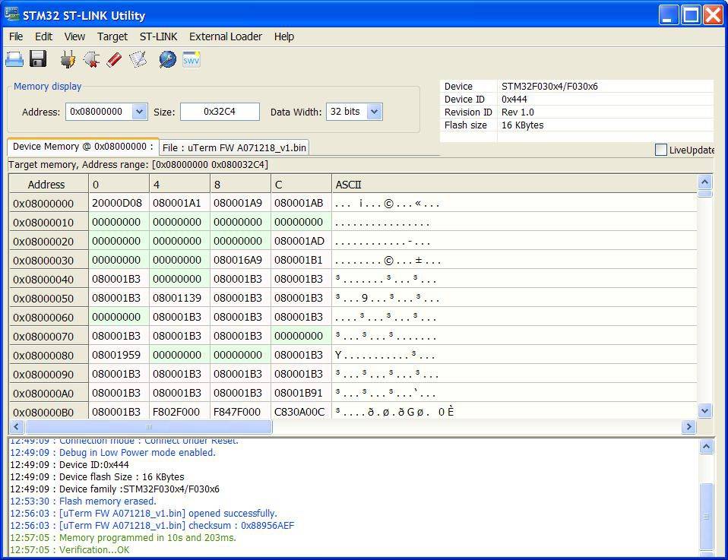728x560 pixels.
Task: Switch to the uTerm FW A071218_v1.bin tab
Action: 234,147
